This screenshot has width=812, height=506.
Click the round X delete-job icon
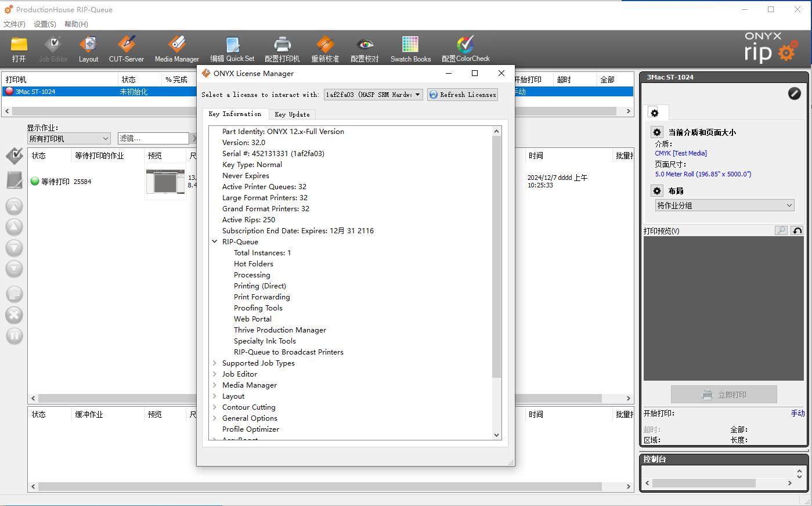[15, 315]
